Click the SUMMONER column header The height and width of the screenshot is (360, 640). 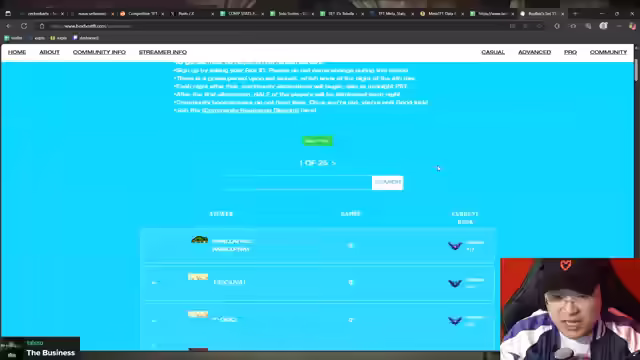[x=221, y=214]
